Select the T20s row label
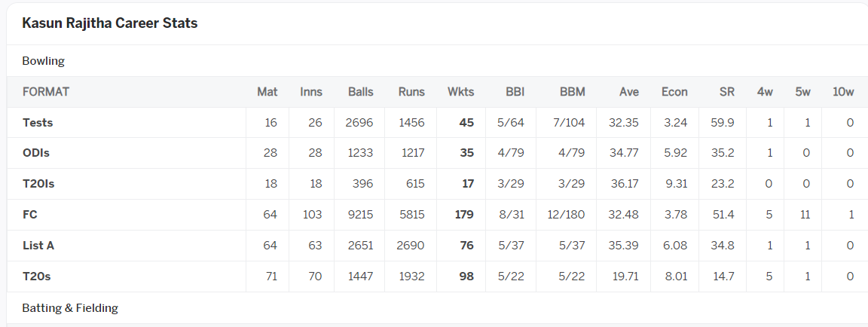868x327 pixels. click(x=36, y=276)
